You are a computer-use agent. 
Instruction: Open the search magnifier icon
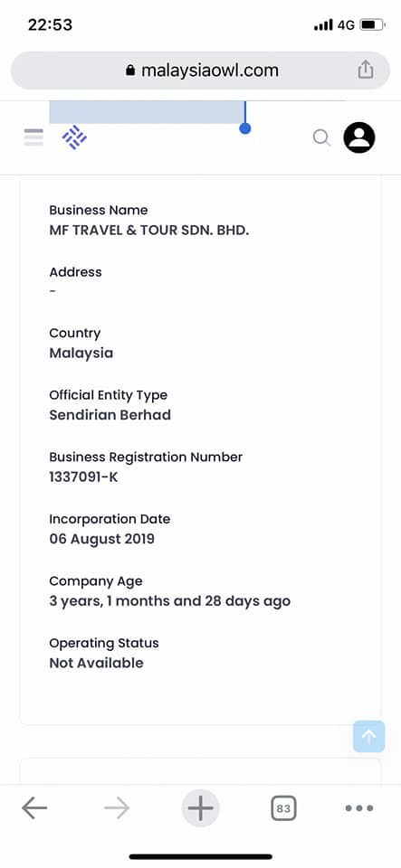tap(322, 137)
